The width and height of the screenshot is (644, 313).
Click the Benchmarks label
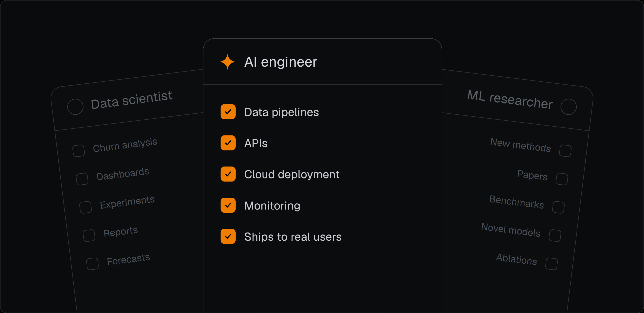tap(516, 202)
